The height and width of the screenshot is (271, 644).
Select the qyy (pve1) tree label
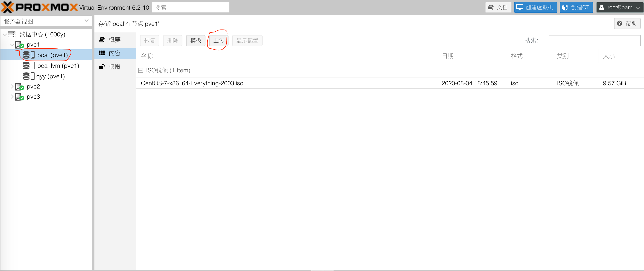coord(50,76)
